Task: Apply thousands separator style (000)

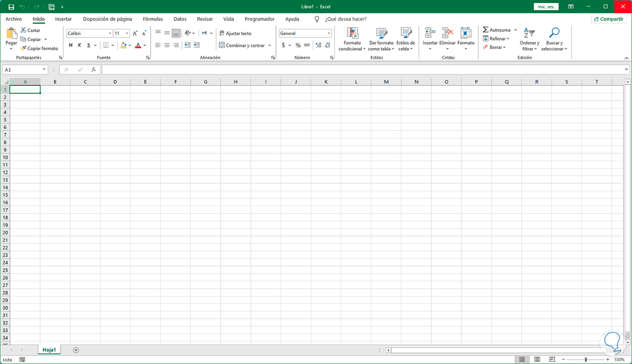Action: pos(307,45)
